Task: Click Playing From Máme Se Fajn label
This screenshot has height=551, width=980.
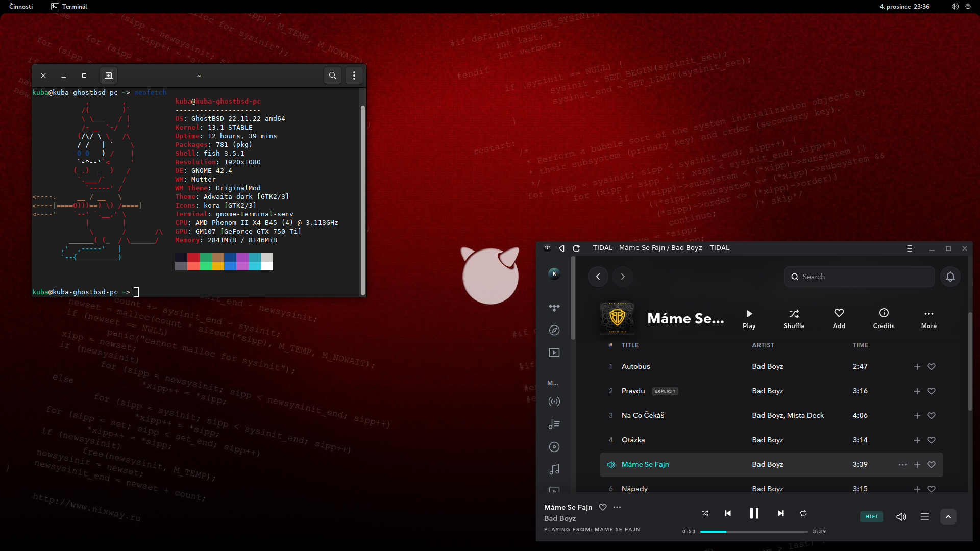Action: pos(592,530)
